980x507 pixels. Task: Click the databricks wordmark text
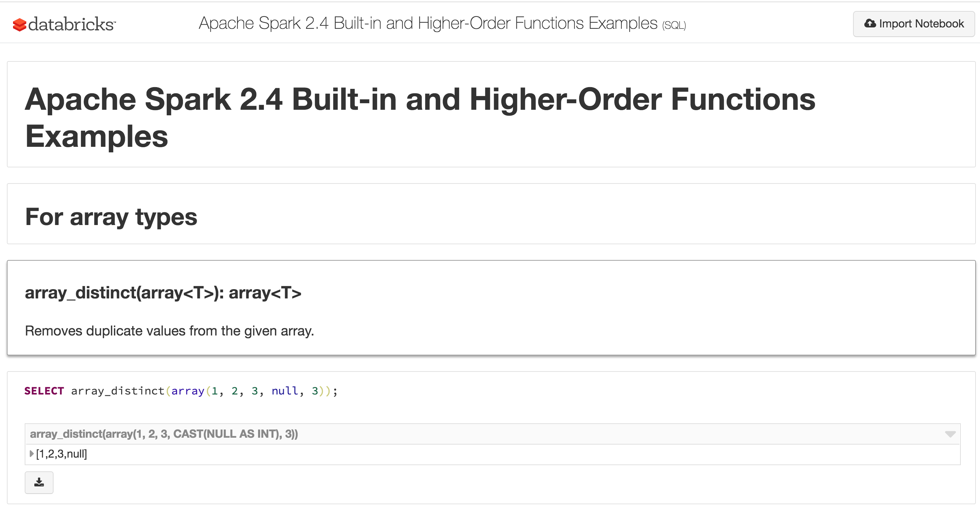(x=71, y=24)
